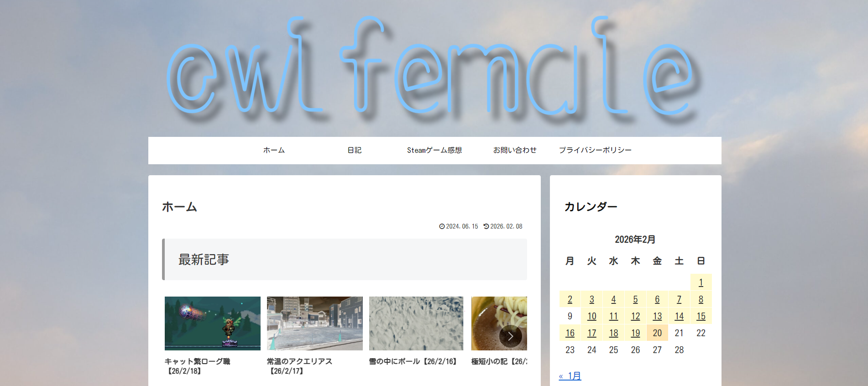Go to Steamゲーム感想 page

pos(434,150)
